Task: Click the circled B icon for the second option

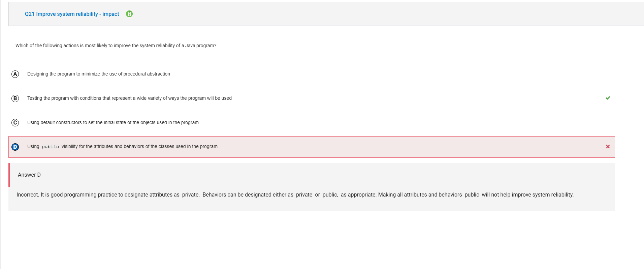Action: [x=15, y=98]
